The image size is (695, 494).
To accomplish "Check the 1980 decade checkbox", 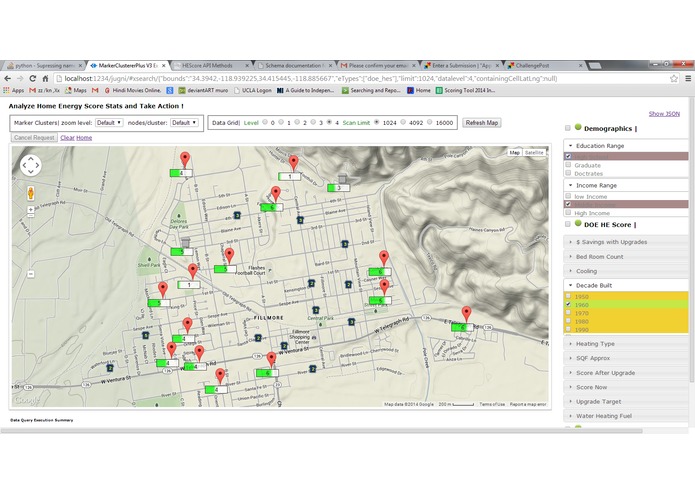I will (x=568, y=321).
